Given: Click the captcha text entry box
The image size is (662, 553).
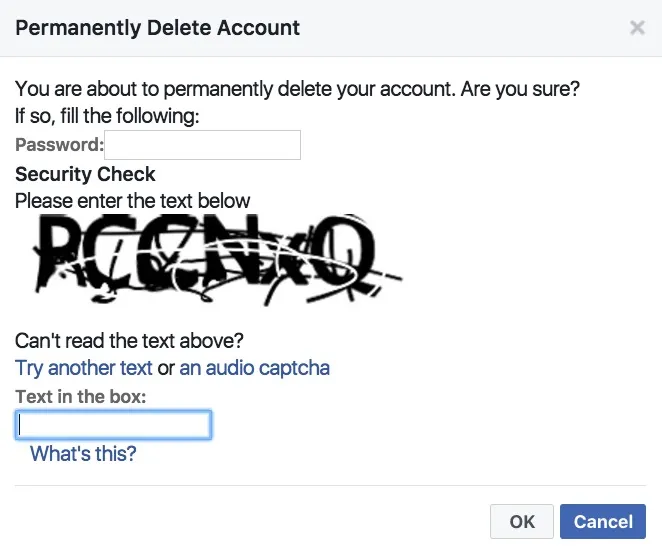Looking at the screenshot, I should click(113, 425).
